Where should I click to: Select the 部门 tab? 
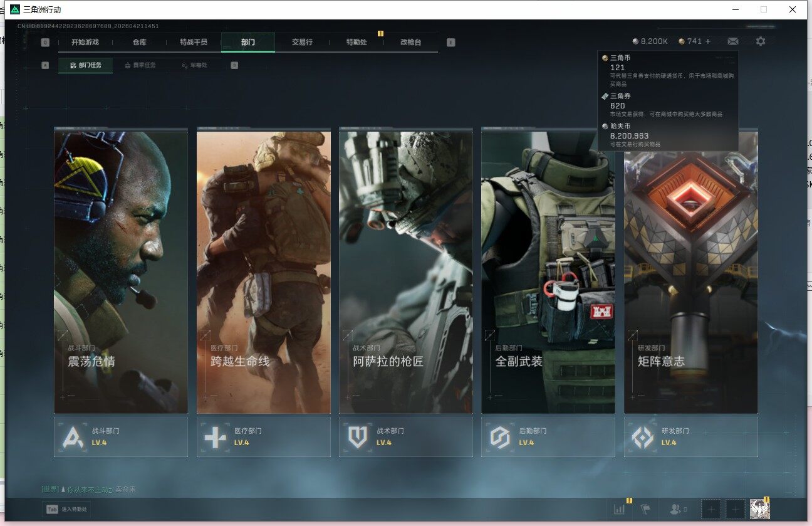click(248, 43)
